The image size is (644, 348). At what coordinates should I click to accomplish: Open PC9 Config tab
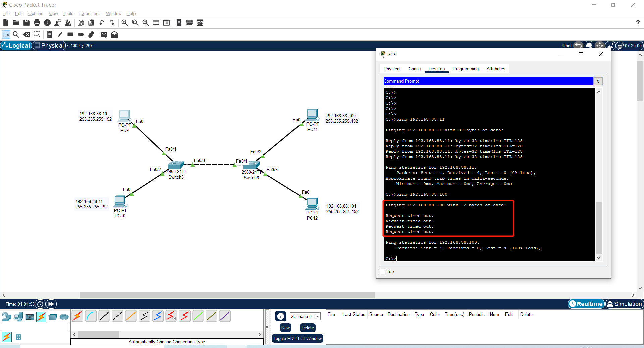[415, 69]
